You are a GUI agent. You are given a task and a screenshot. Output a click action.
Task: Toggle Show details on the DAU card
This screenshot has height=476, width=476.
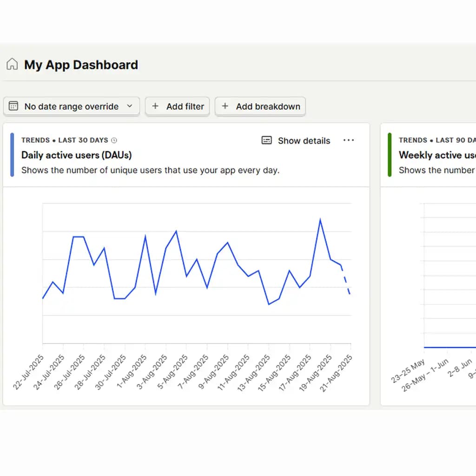click(x=304, y=141)
